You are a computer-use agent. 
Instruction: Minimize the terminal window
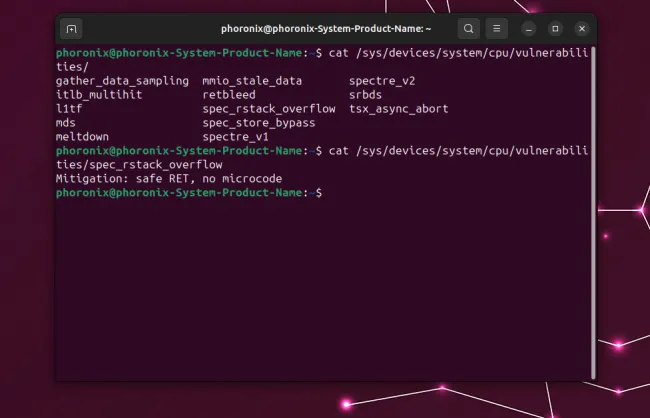point(530,29)
